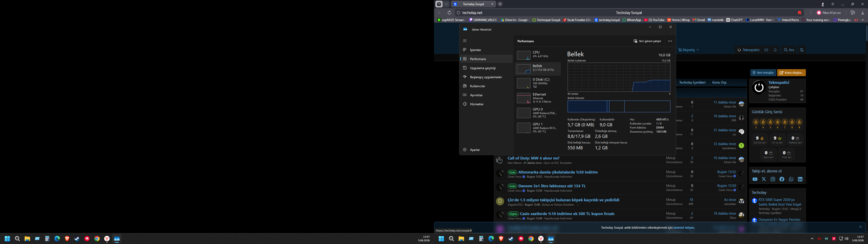Click Ara search in Techolay header
868x244 pixels.
[789, 50]
